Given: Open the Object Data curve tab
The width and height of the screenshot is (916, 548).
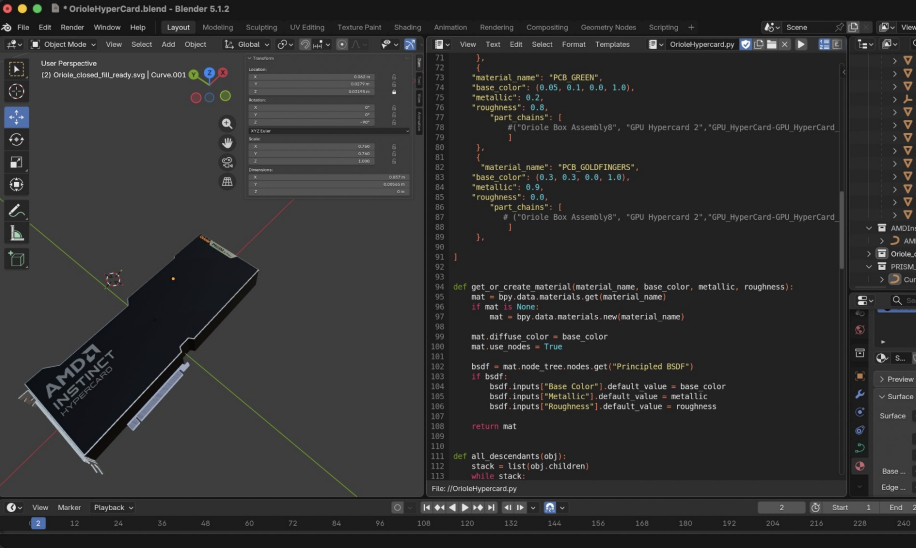Looking at the screenshot, I should [x=860, y=448].
